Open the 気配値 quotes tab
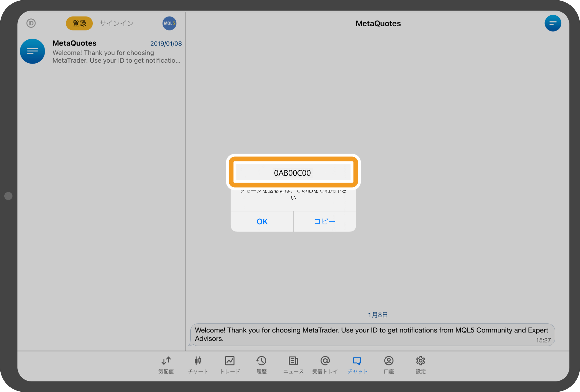The height and width of the screenshot is (392, 580). tap(166, 365)
